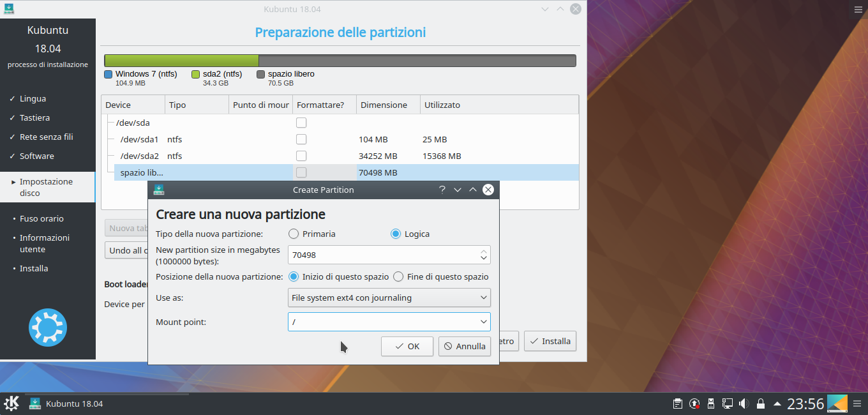
Task: Expand the hidden system tray icons
Action: (777, 404)
